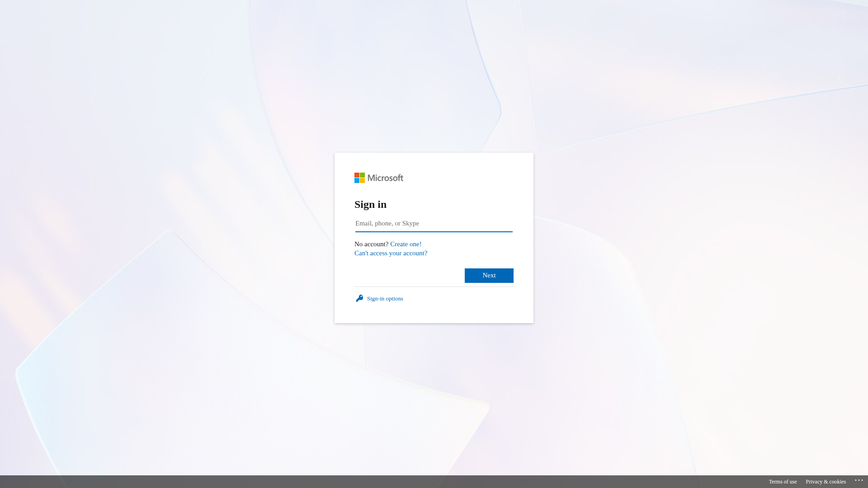Viewport: 868px width, 488px height.
Task: Open Privacy & cookies link
Action: 826,482
